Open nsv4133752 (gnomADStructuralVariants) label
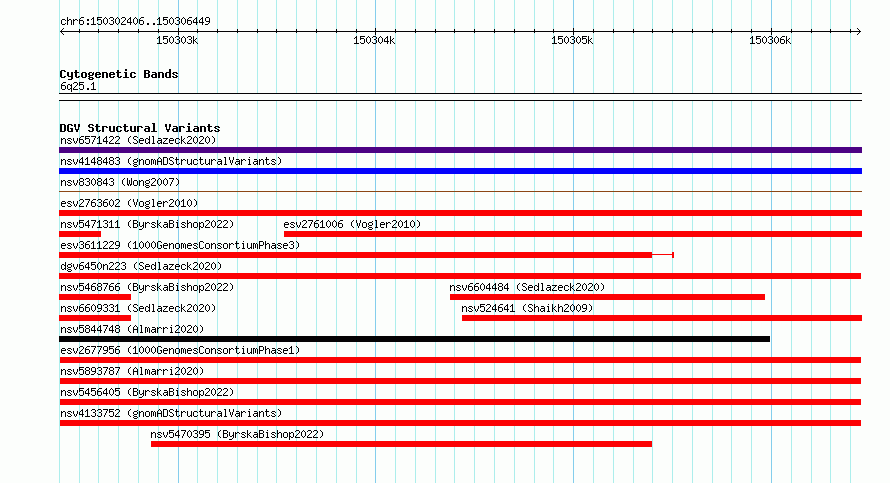 [171, 413]
